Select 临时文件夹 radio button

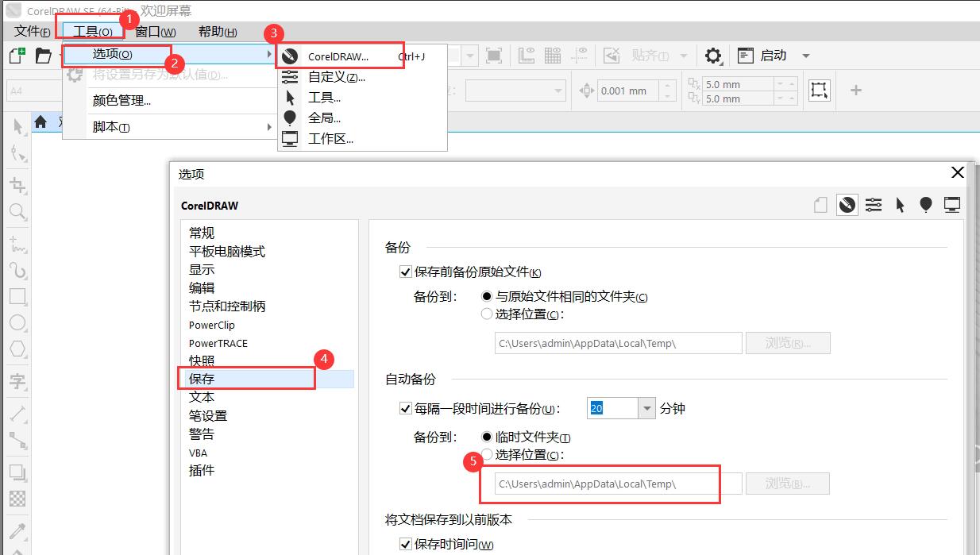pos(487,437)
